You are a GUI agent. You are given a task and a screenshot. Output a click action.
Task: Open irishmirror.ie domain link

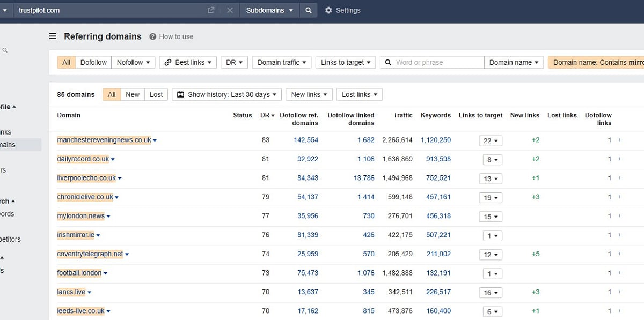(76, 235)
